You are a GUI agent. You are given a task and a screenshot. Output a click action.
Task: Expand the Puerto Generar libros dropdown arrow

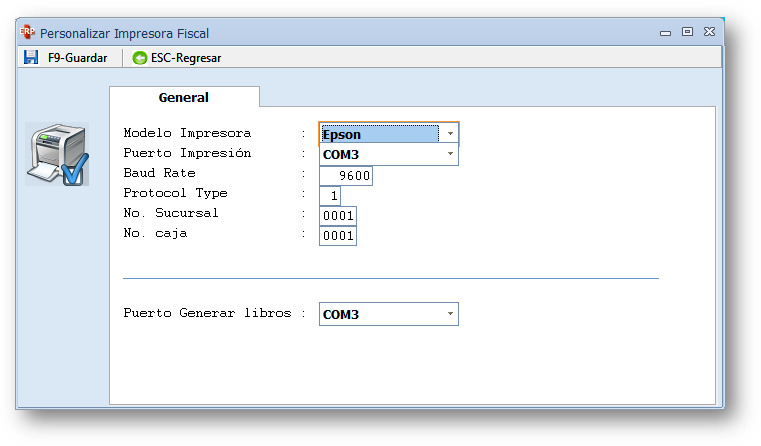click(450, 314)
